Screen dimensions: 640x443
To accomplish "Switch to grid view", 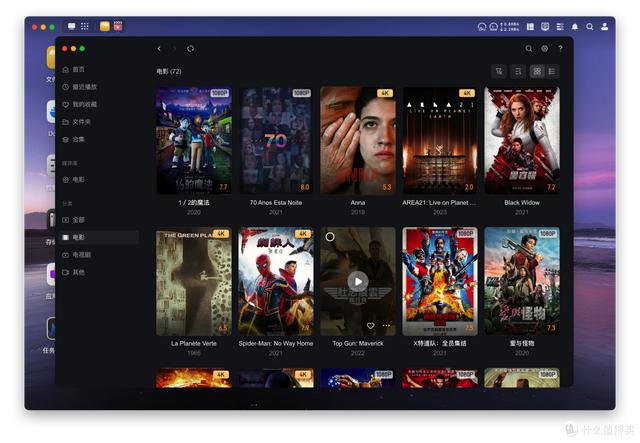I will point(537,71).
